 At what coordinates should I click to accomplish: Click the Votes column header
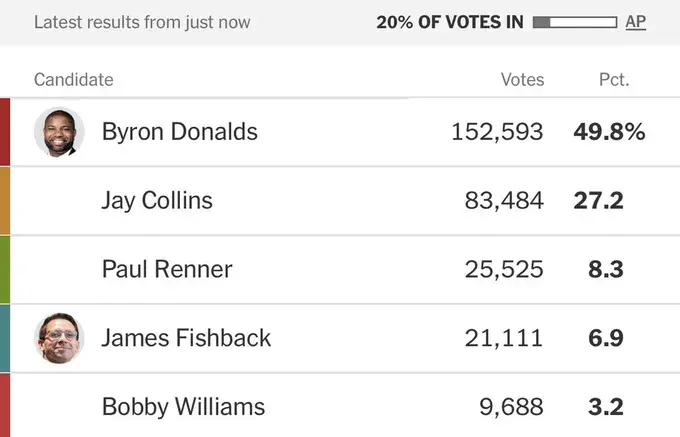point(522,80)
